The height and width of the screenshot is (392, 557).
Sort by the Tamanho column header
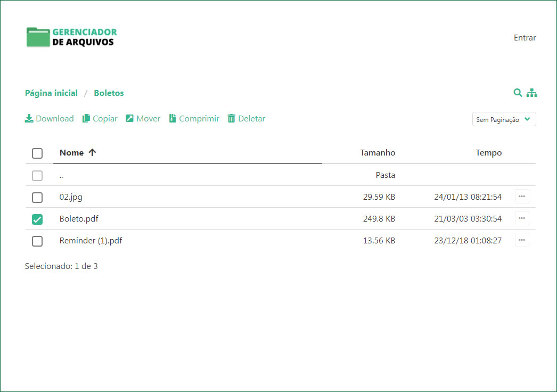378,153
